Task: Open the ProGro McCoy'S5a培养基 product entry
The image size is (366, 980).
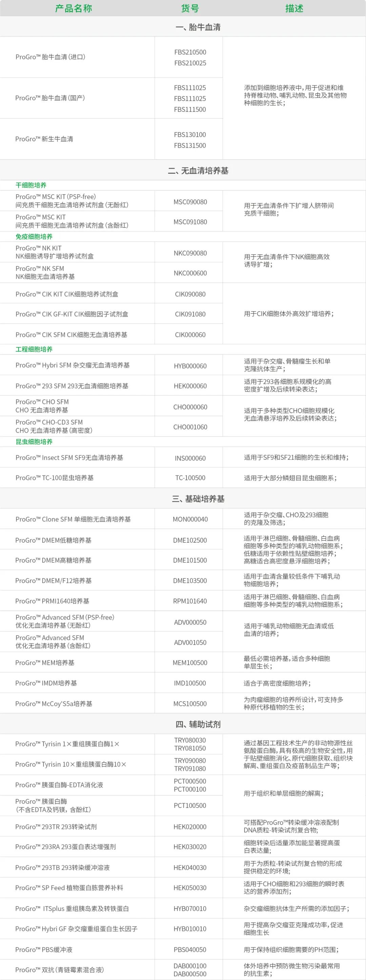Action: pos(54,704)
